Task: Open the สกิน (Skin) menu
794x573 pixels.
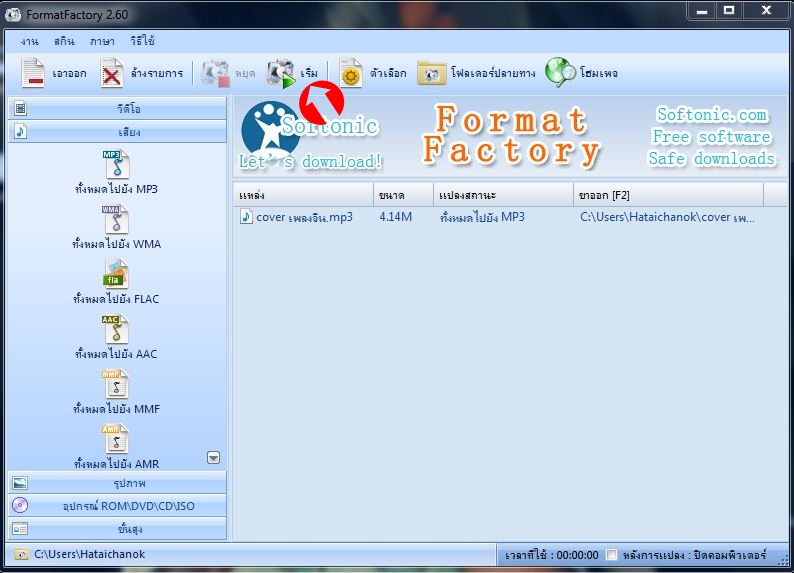Action: point(64,42)
